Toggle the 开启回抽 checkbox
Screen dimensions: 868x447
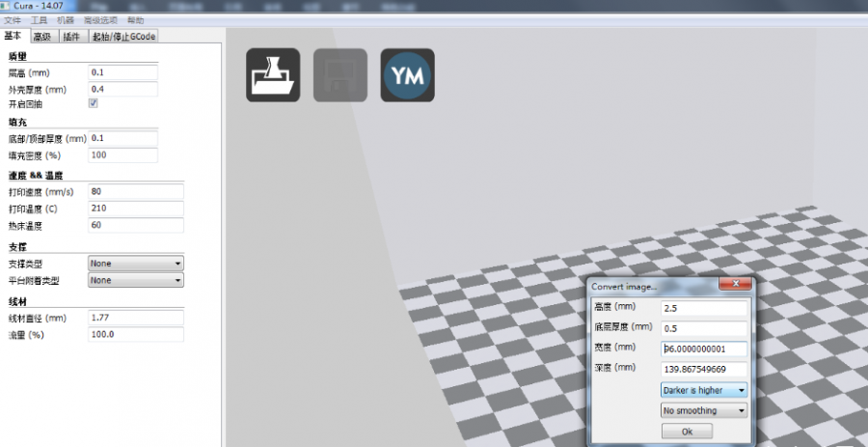click(x=93, y=103)
